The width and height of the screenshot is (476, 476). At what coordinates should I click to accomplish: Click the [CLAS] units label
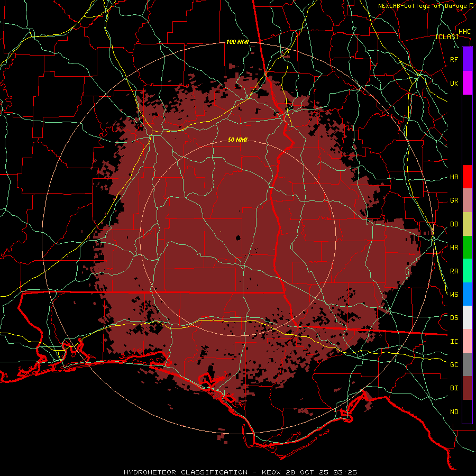tap(447, 36)
